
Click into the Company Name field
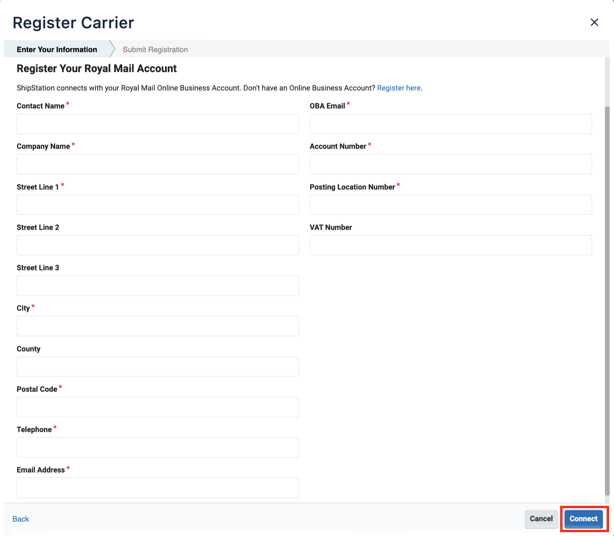pyautogui.click(x=157, y=164)
